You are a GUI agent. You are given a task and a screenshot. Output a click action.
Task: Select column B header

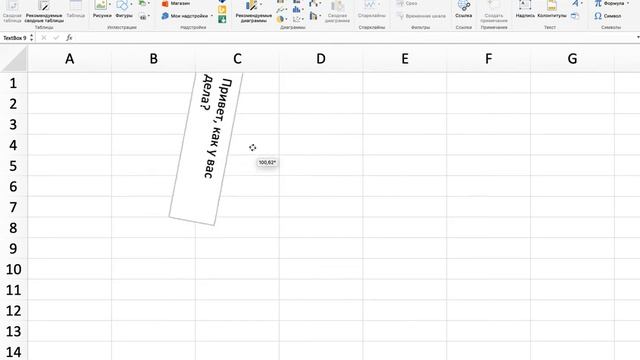(x=153, y=59)
